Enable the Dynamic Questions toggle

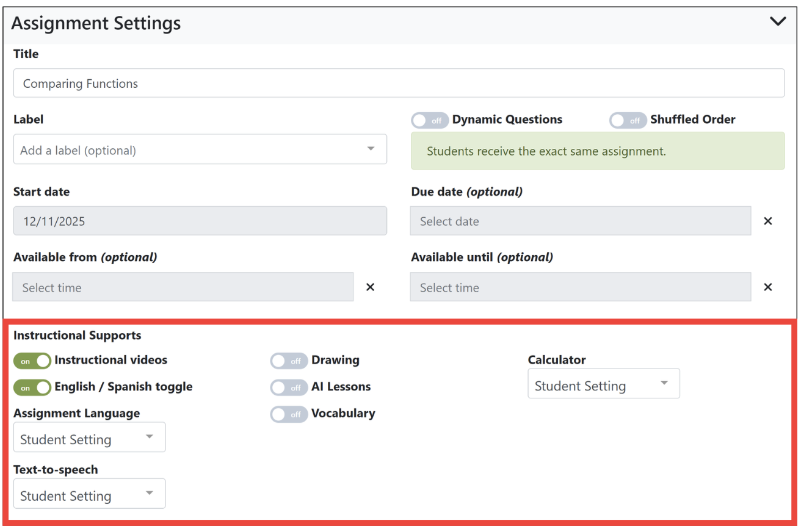(430, 120)
